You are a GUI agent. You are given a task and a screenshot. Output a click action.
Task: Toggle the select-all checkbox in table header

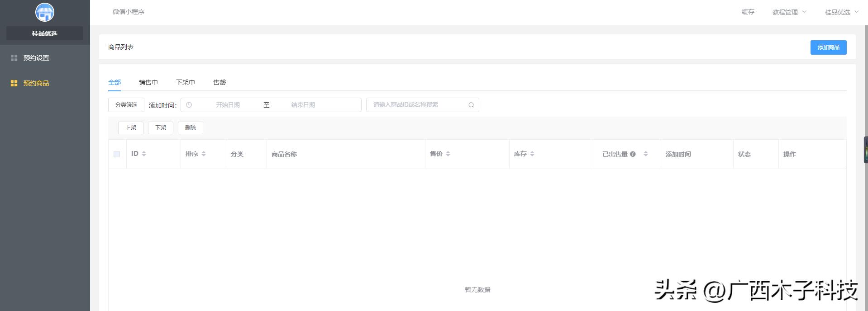click(117, 154)
